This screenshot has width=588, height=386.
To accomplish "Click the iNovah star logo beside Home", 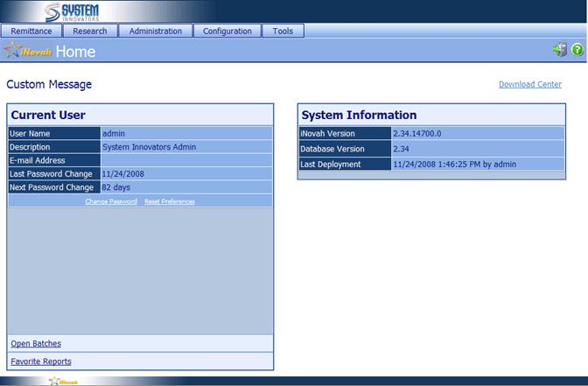I will click(28, 52).
